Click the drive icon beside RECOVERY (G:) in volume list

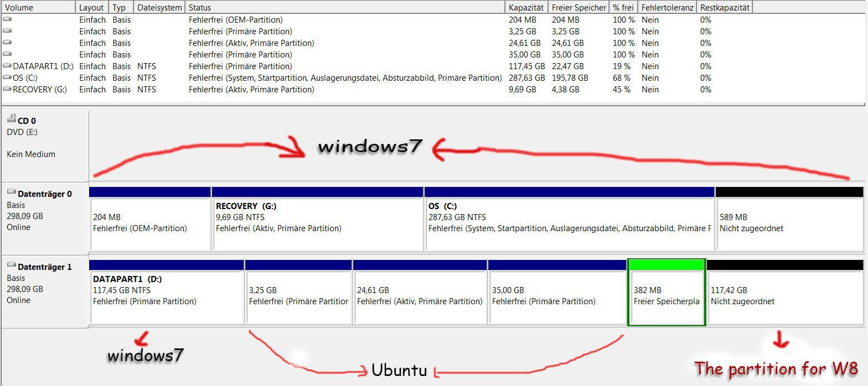7,89
